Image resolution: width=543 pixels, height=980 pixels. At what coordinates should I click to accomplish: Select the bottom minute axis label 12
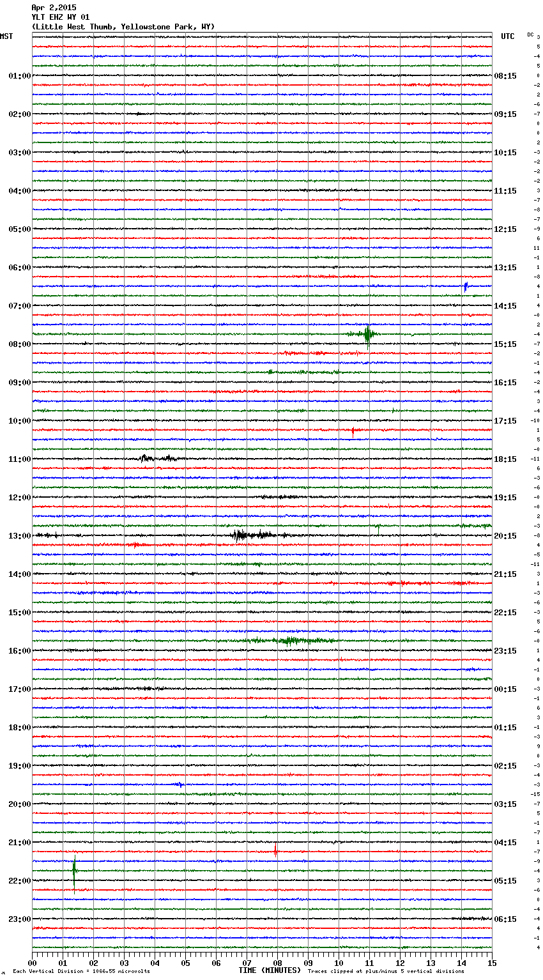coord(401,963)
